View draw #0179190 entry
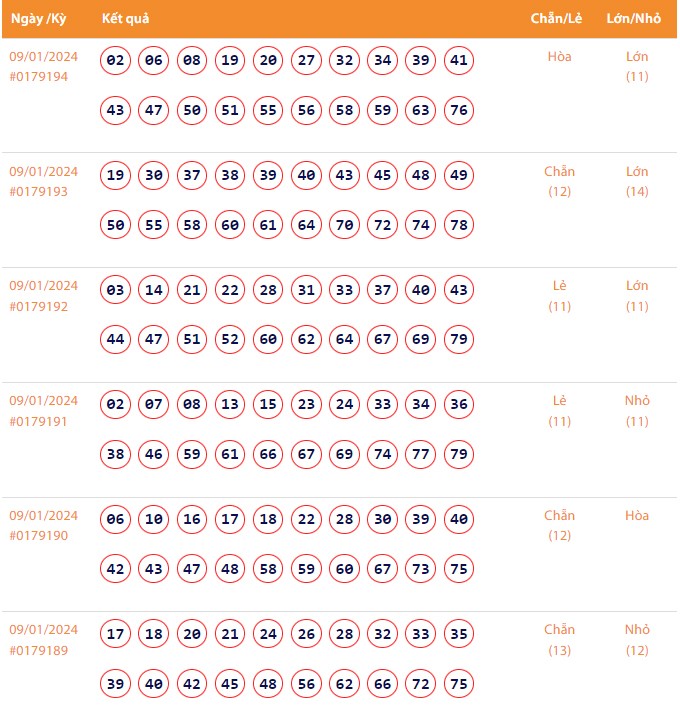 tap(38, 536)
